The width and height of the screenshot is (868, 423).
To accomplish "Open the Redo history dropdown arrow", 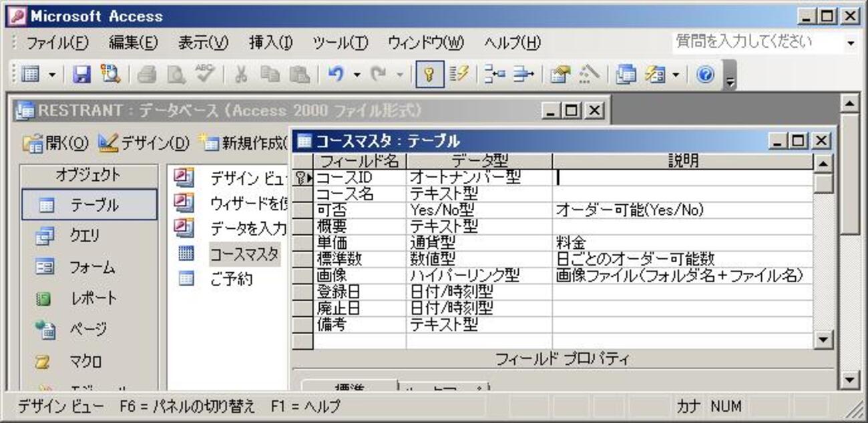I will tap(399, 75).
